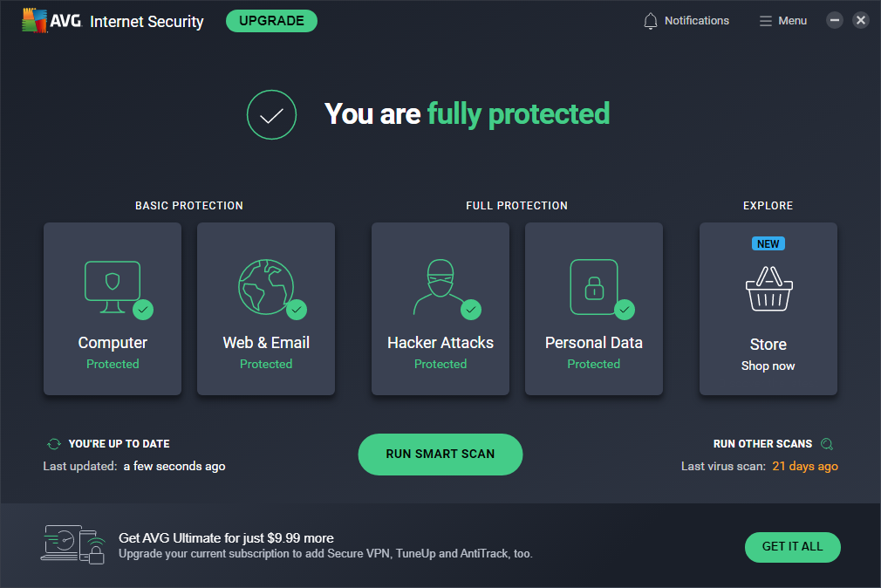This screenshot has width=881, height=588.
Task: Open the Notifications panel label
Action: click(x=696, y=21)
